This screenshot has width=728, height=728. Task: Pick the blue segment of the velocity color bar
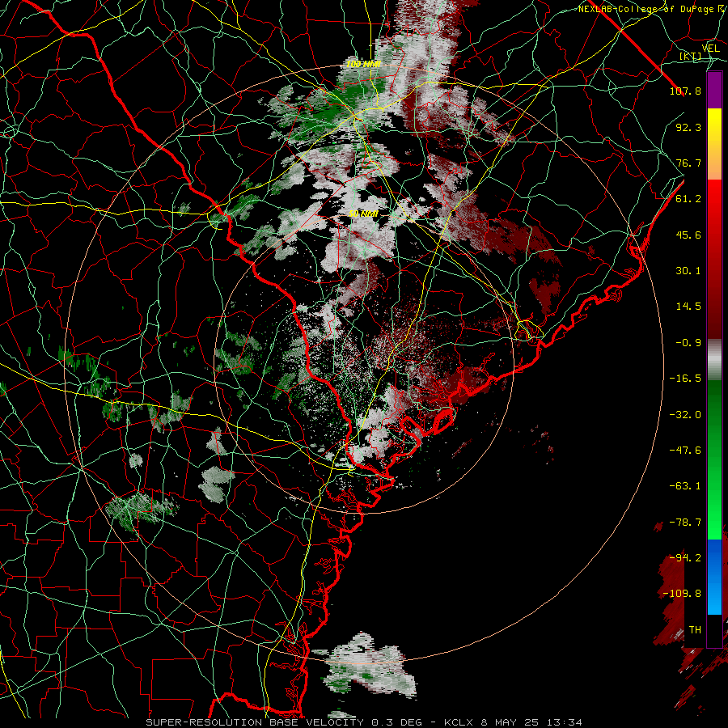point(714,577)
